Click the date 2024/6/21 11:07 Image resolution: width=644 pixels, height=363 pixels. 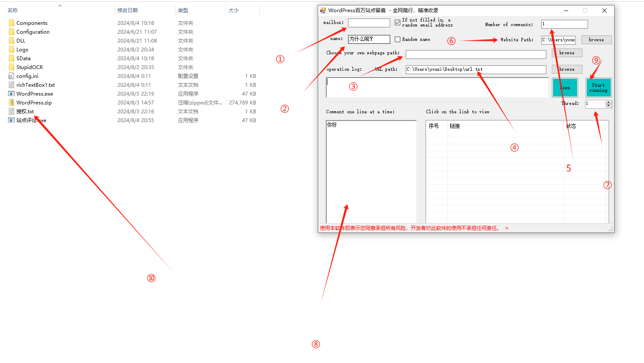pyautogui.click(x=137, y=32)
